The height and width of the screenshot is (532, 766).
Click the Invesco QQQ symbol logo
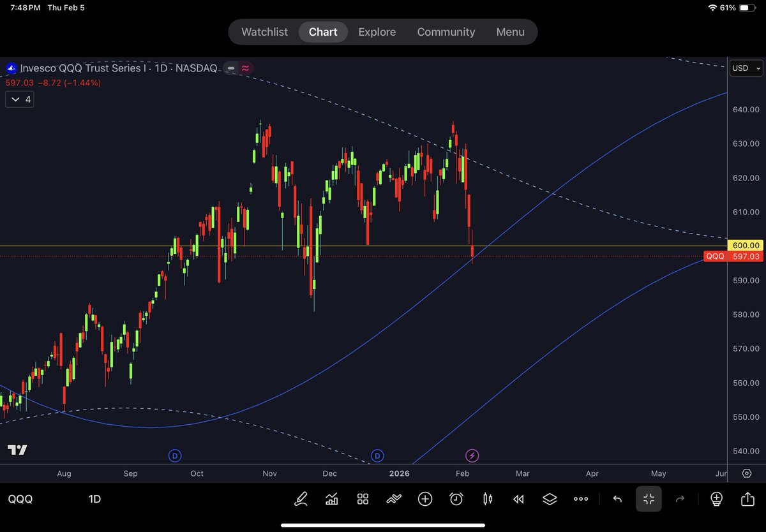click(x=11, y=68)
